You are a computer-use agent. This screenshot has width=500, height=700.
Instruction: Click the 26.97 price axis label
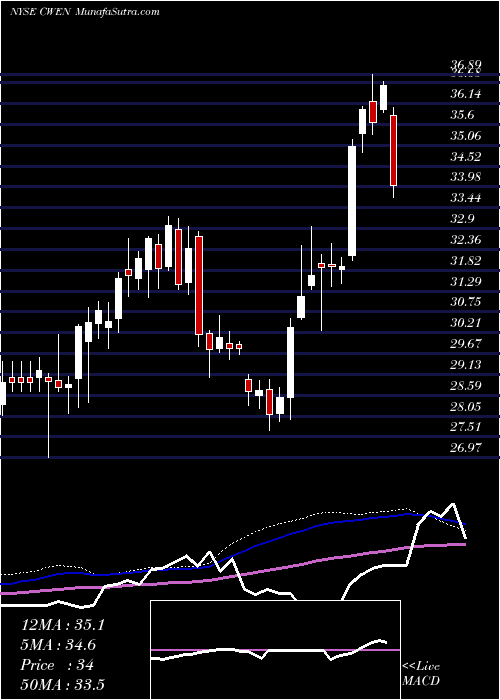(x=466, y=447)
